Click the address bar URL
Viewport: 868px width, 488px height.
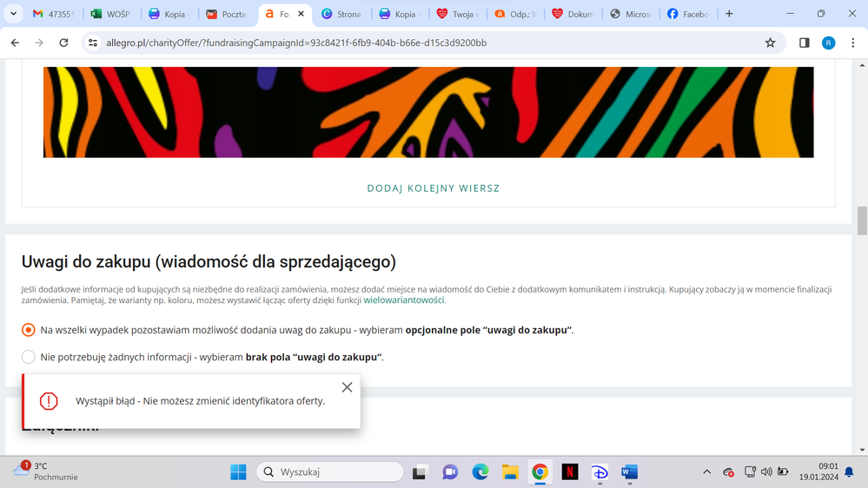[x=296, y=43]
